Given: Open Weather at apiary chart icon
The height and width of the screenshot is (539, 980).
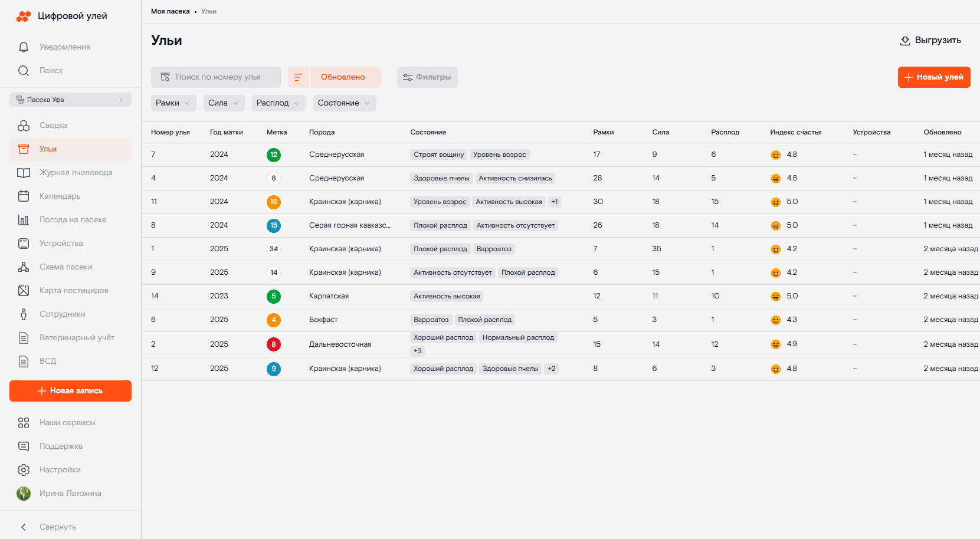Looking at the screenshot, I should coord(24,220).
